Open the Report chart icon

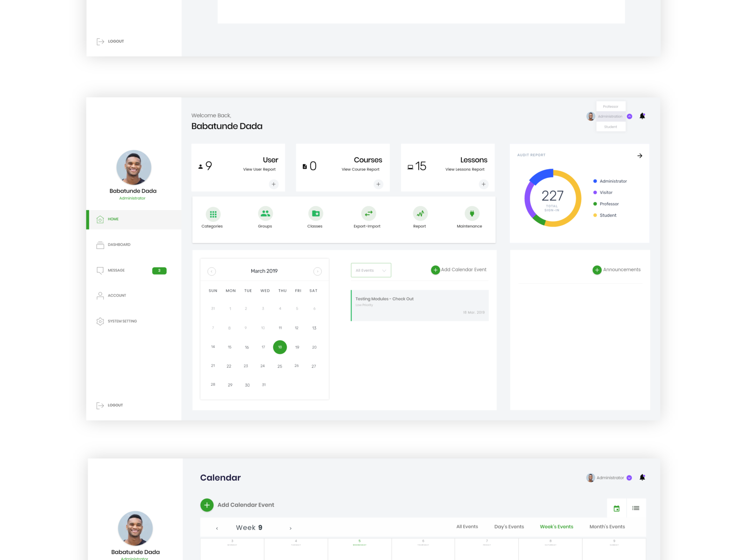pyautogui.click(x=420, y=214)
